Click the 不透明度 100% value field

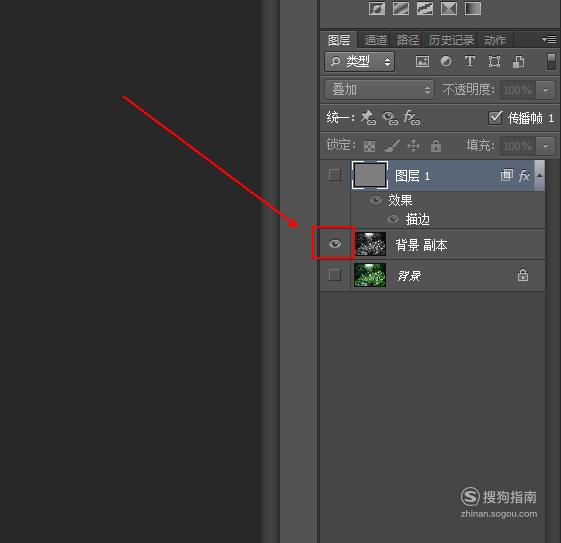(518, 90)
